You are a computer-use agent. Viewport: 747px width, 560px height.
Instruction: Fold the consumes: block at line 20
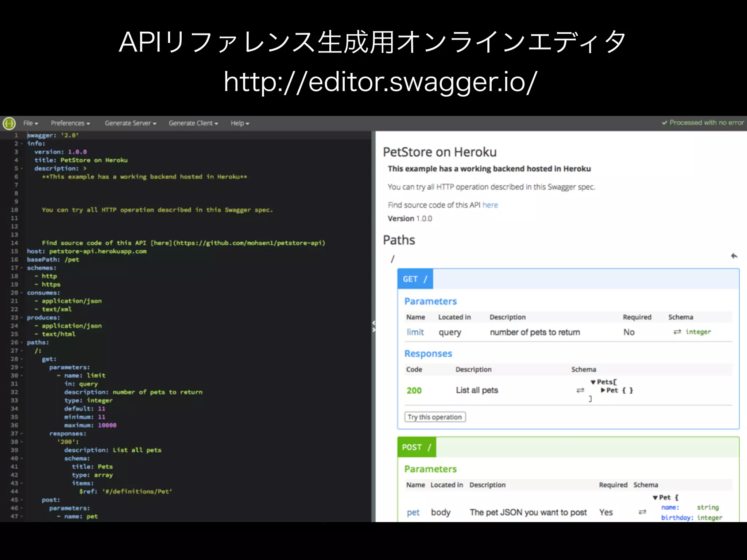(22, 293)
